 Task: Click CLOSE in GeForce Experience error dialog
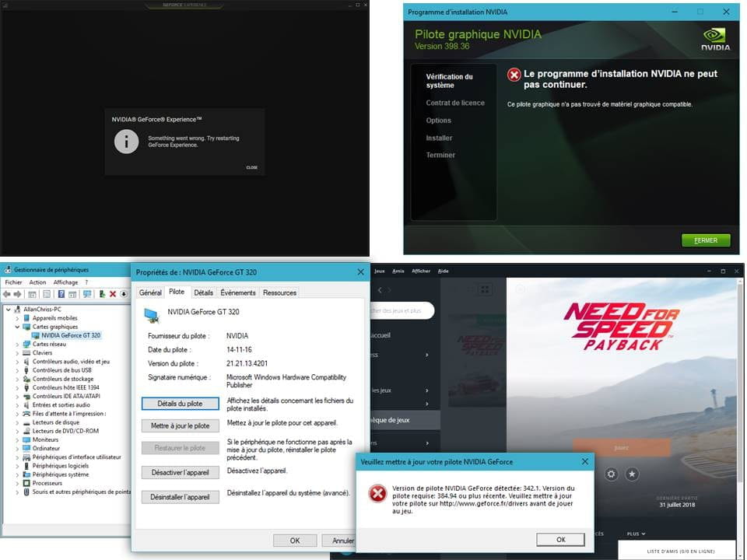click(251, 168)
